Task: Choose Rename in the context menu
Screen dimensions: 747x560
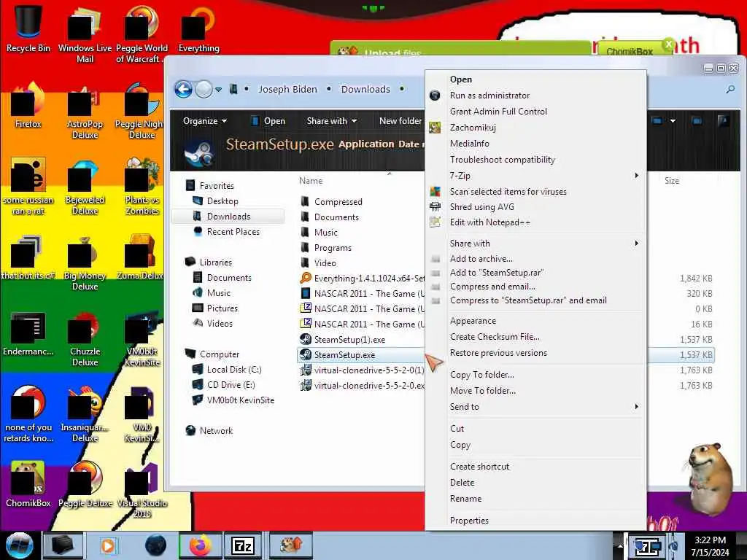Action: [x=535, y=499]
